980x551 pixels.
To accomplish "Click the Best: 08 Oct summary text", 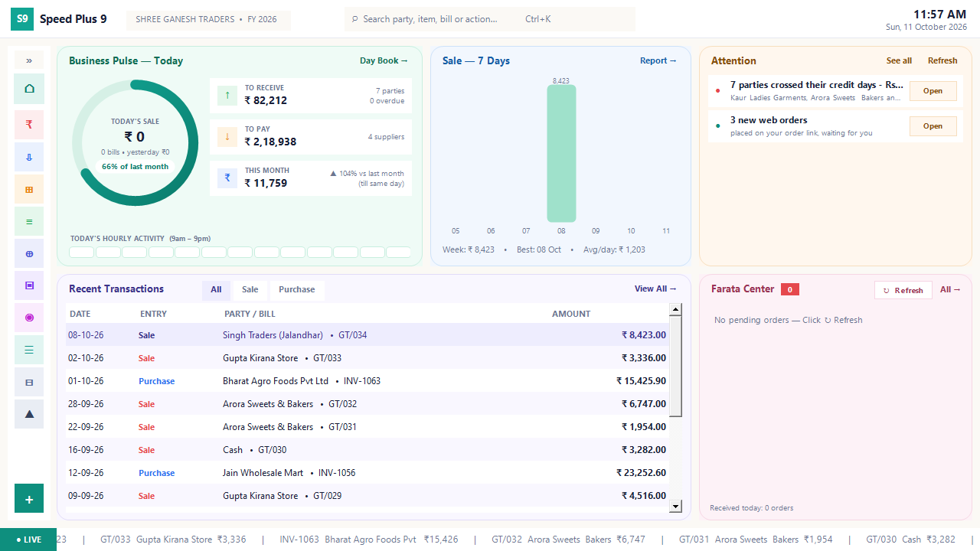I will [539, 249].
